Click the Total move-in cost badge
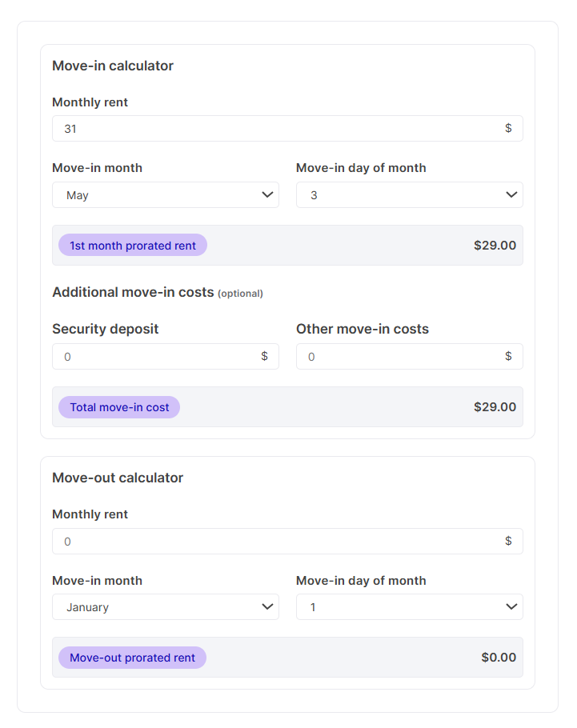Screen dimensions: 577x728 pos(119,407)
